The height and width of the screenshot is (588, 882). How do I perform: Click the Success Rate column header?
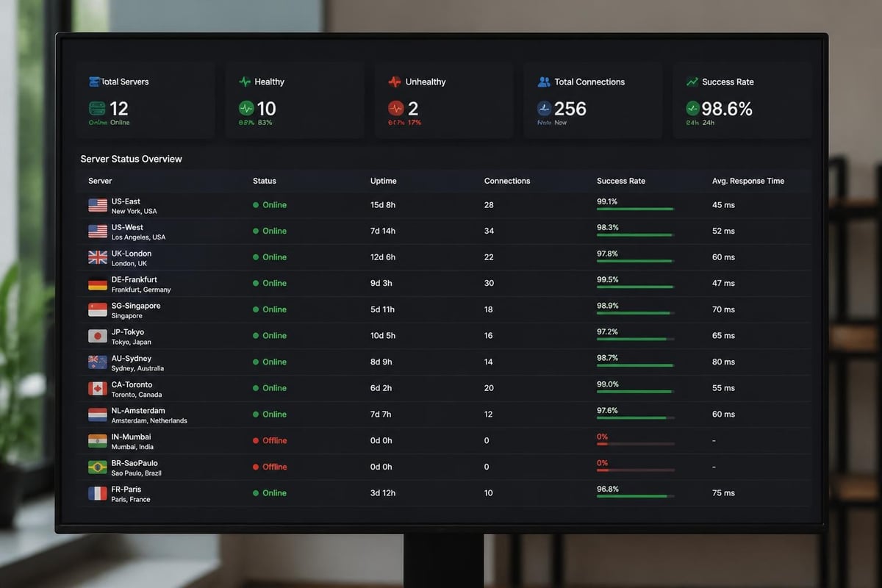tap(621, 181)
